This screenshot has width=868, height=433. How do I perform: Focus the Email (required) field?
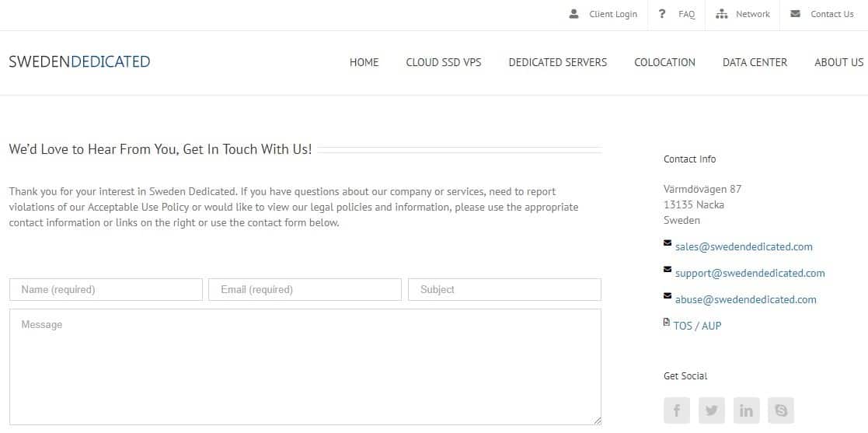[x=305, y=290]
